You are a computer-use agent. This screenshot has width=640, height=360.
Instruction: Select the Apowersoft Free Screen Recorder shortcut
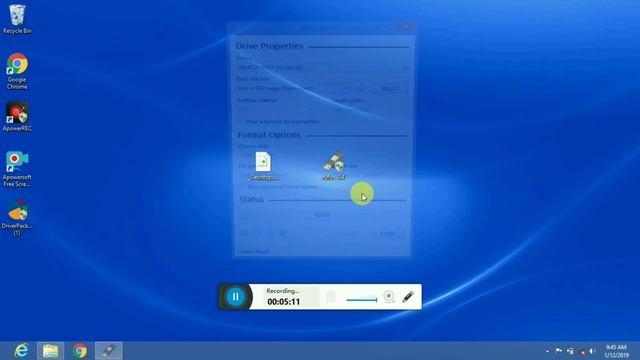tap(17, 169)
